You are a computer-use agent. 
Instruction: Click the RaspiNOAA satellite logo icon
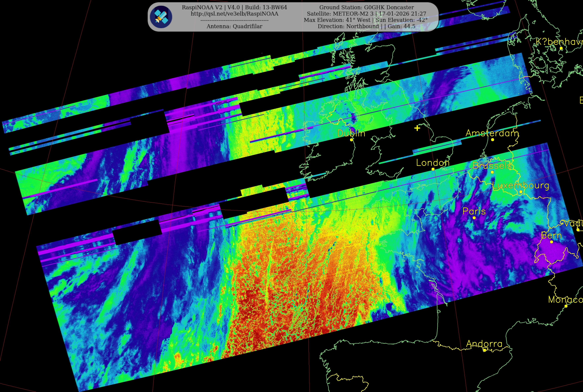[x=161, y=17]
